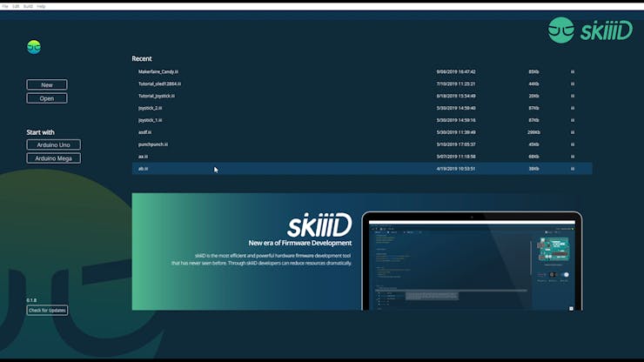Open the Help menu

[x=41, y=7]
